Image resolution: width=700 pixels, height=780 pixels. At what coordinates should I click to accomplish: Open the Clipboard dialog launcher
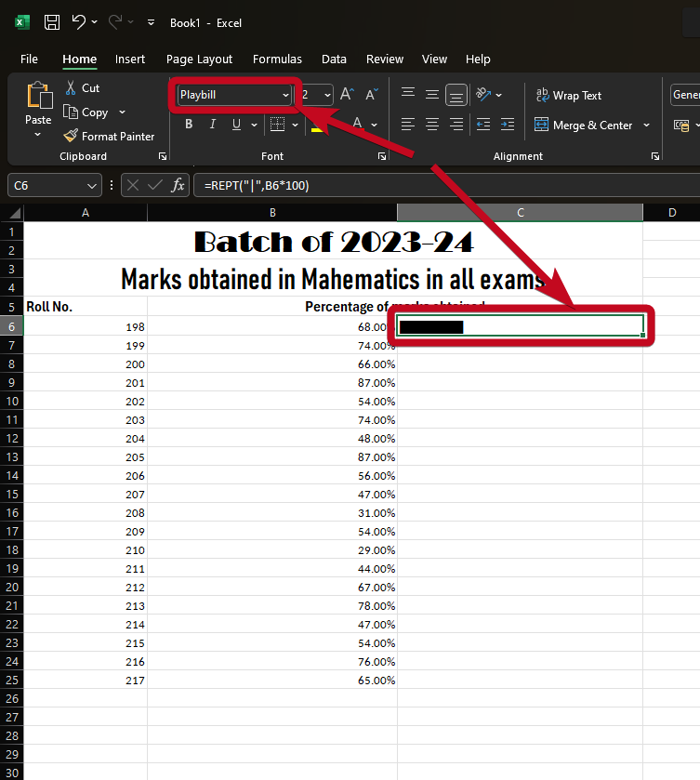click(162, 156)
